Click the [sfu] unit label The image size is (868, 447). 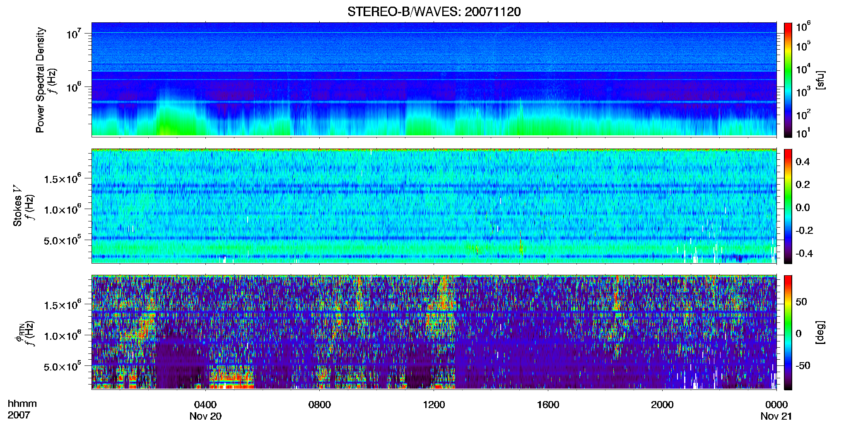(820, 80)
